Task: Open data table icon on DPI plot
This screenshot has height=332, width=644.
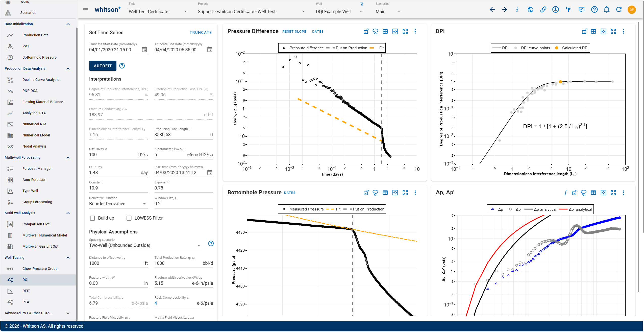Action: point(593,32)
